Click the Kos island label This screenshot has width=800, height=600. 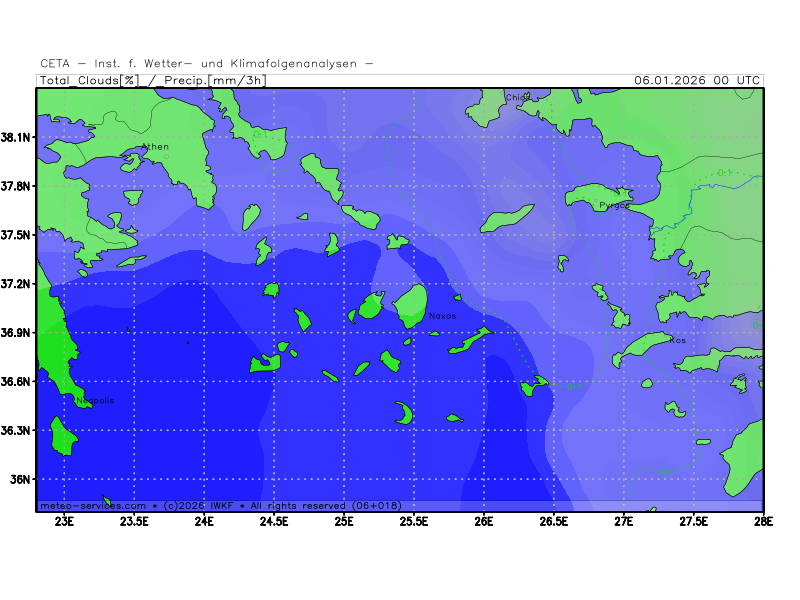678,340
